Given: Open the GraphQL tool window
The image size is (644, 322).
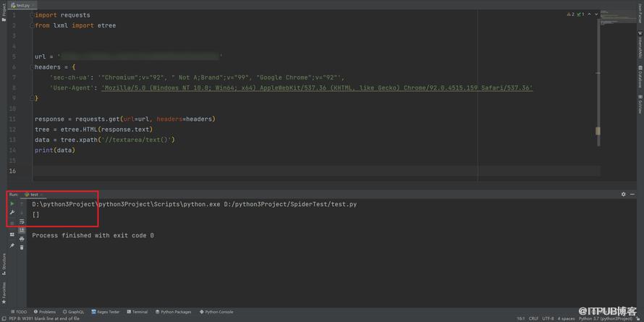Looking at the screenshot, I should click(74, 312).
